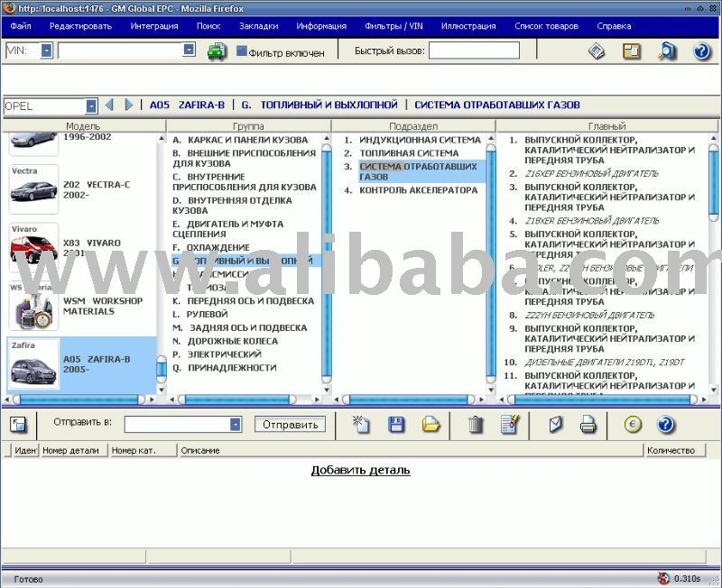Select group A. КАРКАС И ПАНЕЛИ КУЗОВА
This screenshot has width=722, height=588.
(x=240, y=140)
